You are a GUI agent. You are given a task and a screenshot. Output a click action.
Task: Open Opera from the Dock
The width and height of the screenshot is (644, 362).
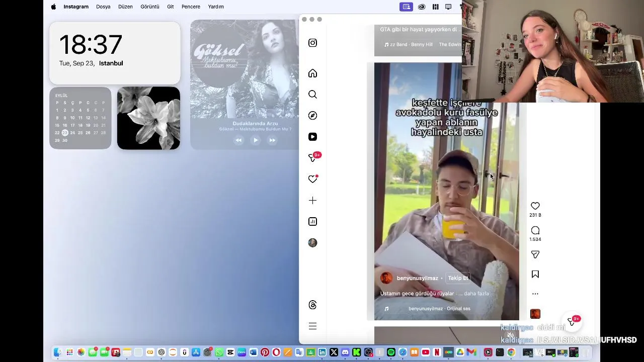(x=276, y=352)
